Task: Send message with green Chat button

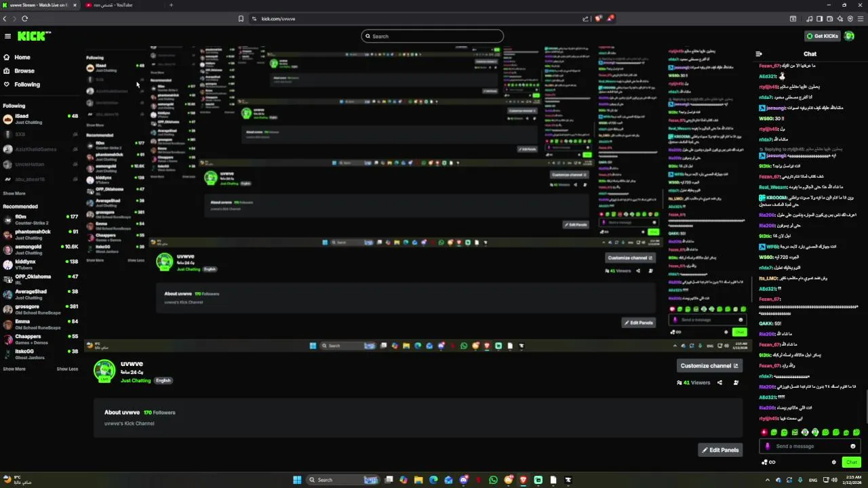Action: (x=851, y=462)
